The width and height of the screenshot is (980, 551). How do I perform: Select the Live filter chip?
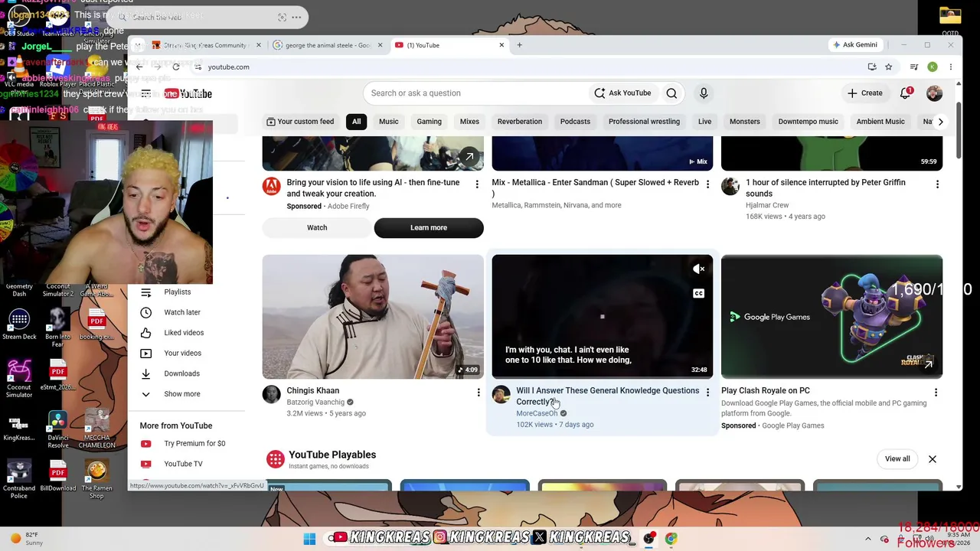pyautogui.click(x=704, y=122)
